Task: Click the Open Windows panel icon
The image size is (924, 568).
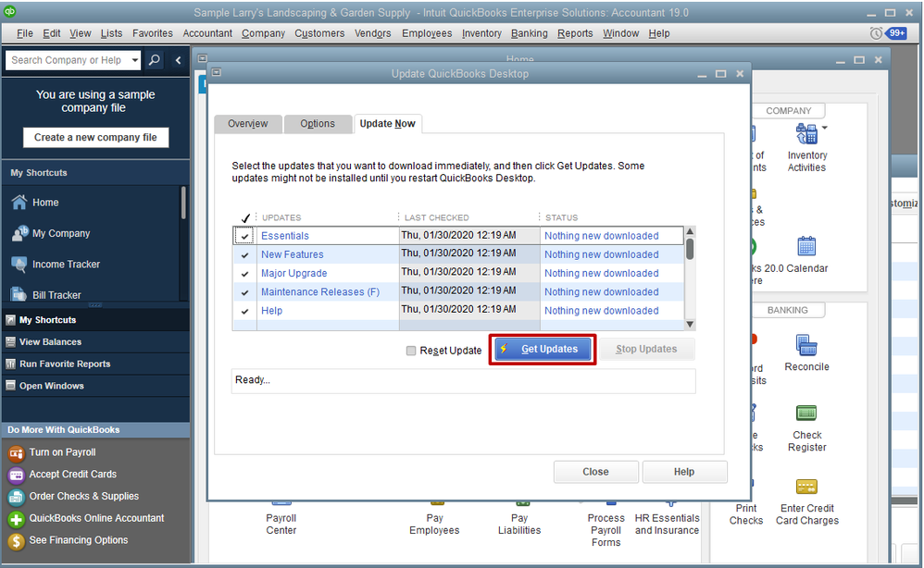Action: 10,386
